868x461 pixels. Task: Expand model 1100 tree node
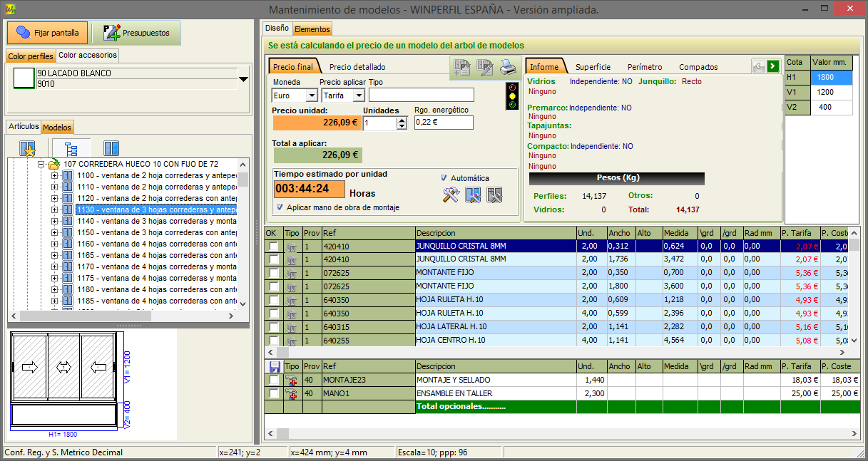point(55,175)
